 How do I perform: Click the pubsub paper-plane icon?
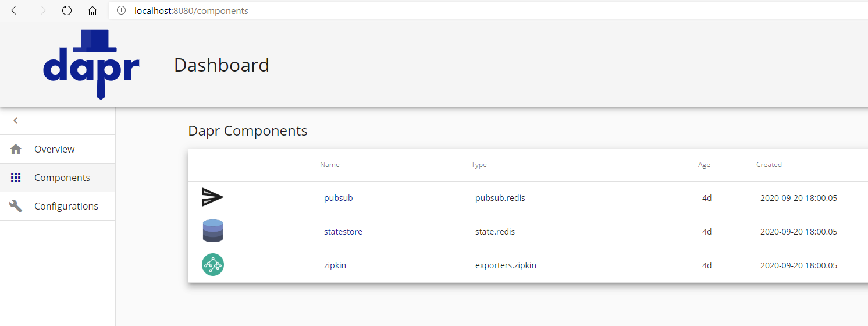coord(212,198)
